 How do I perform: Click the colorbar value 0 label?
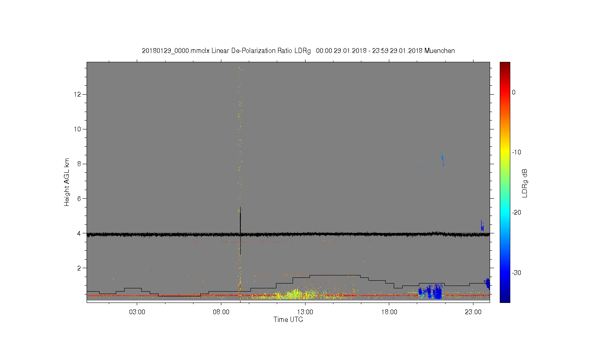514,92
